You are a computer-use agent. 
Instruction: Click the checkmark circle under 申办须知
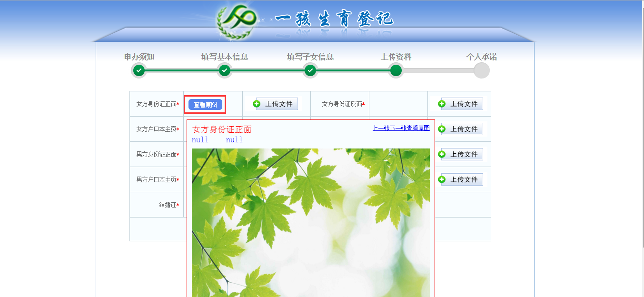(x=139, y=70)
